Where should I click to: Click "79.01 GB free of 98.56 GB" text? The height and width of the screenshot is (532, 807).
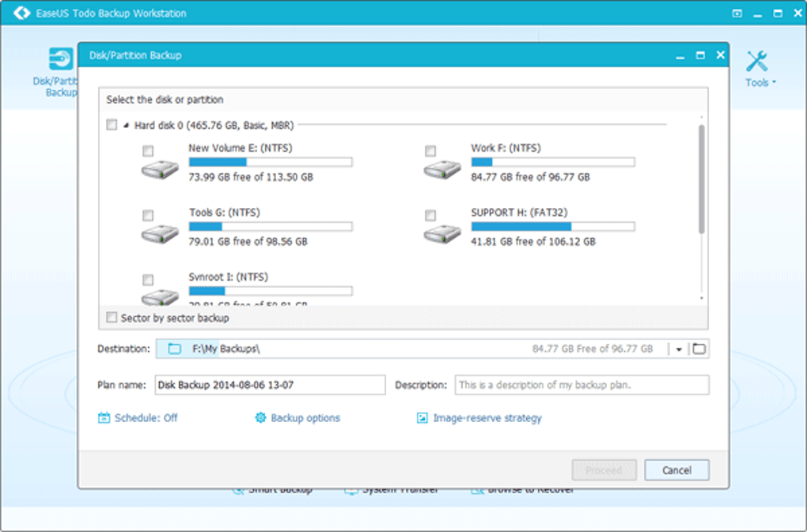pyautogui.click(x=248, y=242)
